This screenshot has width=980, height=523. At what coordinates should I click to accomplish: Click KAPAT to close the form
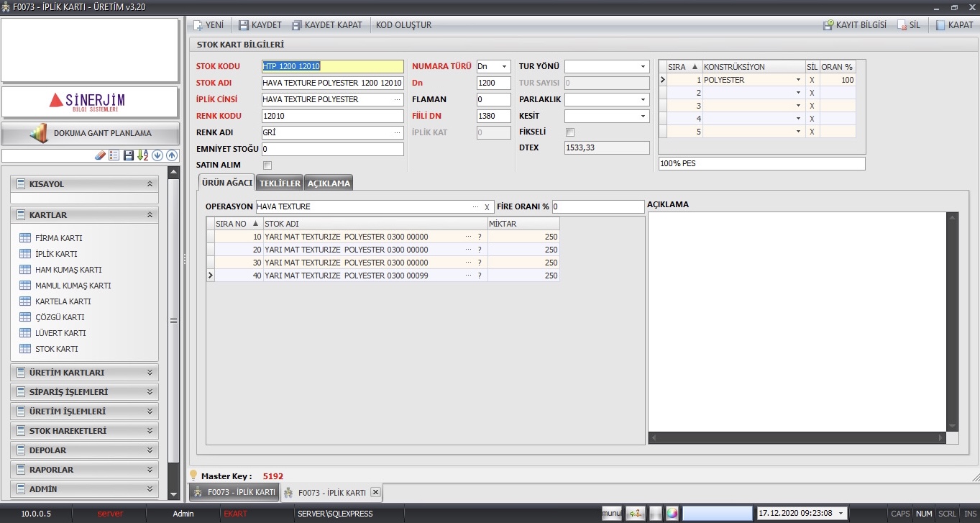point(954,24)
